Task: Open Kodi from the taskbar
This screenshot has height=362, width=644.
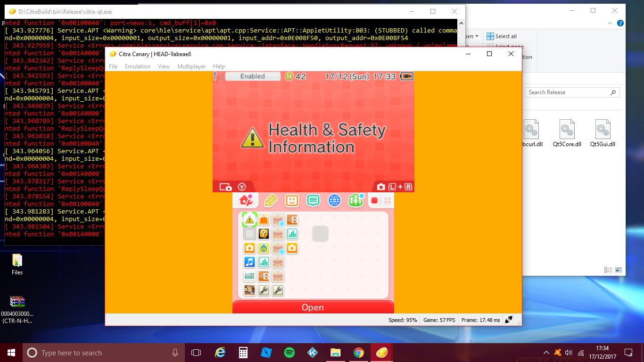Action: click(x=313, y=353)
